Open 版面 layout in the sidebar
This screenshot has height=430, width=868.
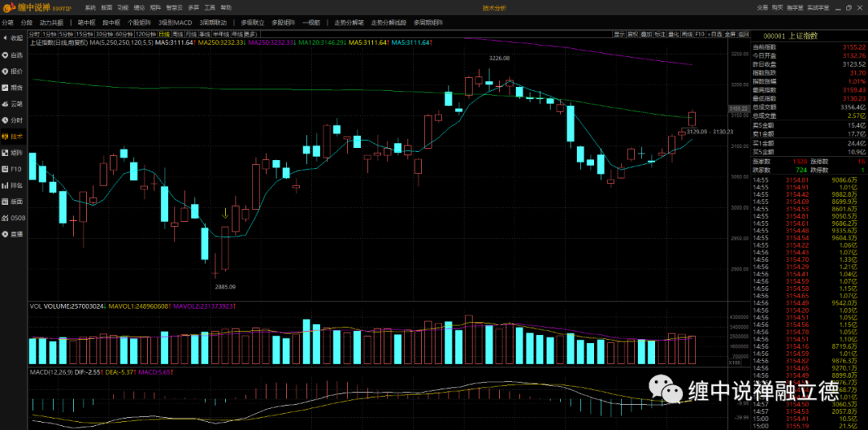tap(13, 202)
